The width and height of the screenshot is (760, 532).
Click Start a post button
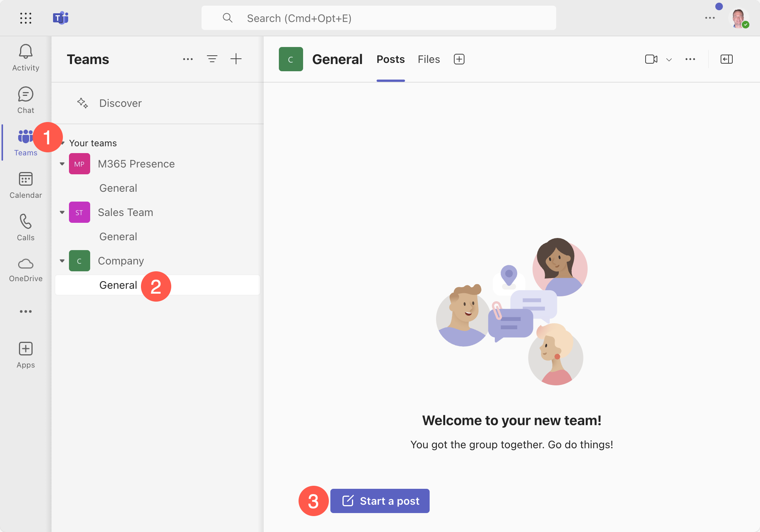pyautogui.click(x=380, y=501)
